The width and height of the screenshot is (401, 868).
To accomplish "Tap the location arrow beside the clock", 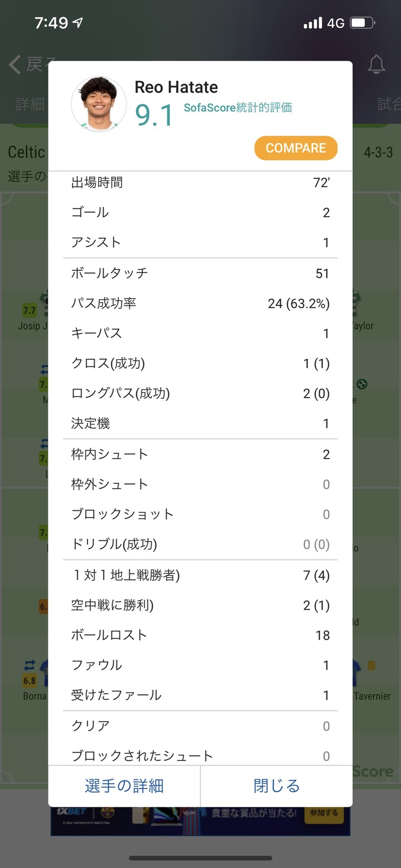I will point(78,23).
